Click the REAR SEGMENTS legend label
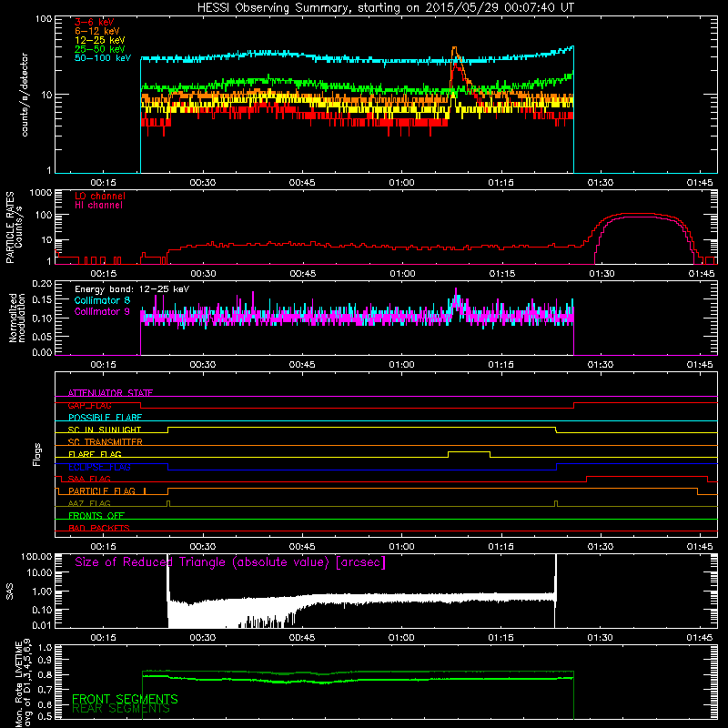This screenshot has height=728, width=728. click(121, 709)
